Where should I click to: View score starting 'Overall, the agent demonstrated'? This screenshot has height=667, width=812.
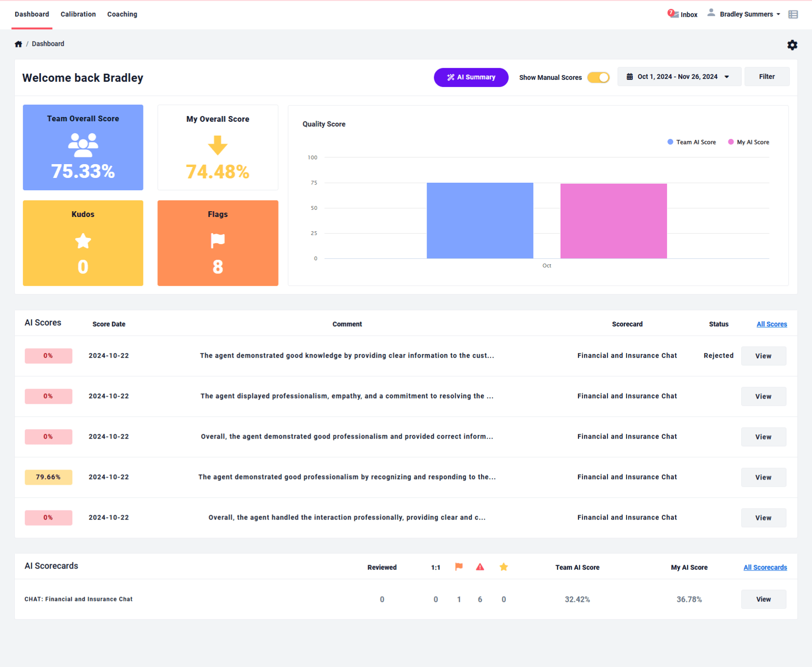click(x=764, y=437)
